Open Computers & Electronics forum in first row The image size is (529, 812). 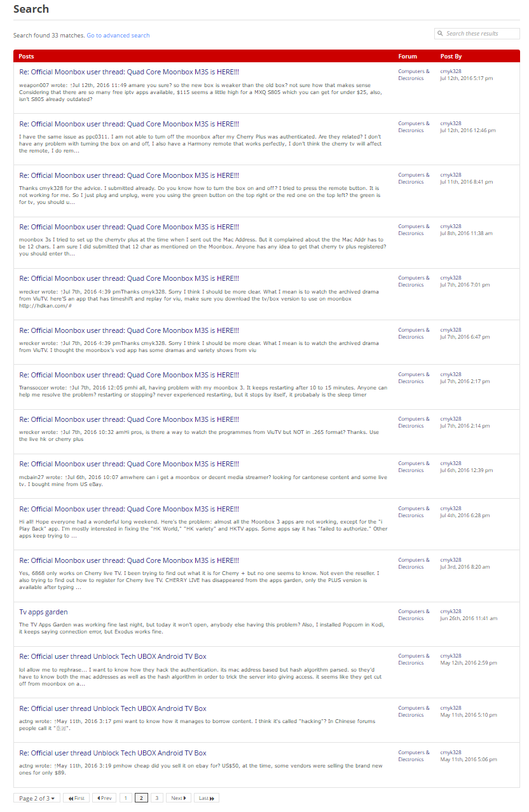pyautogui.click(x=413, y=75)
